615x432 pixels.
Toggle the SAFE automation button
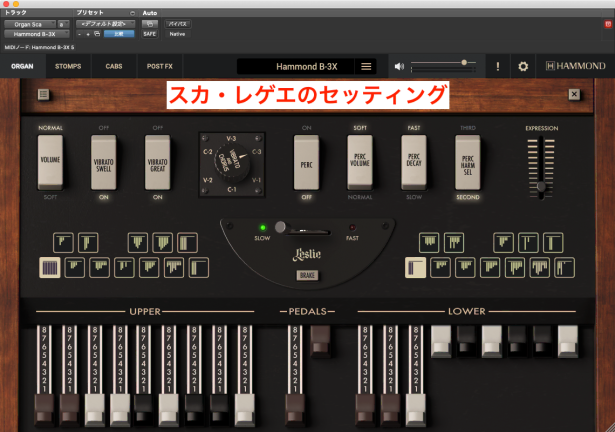149,34
